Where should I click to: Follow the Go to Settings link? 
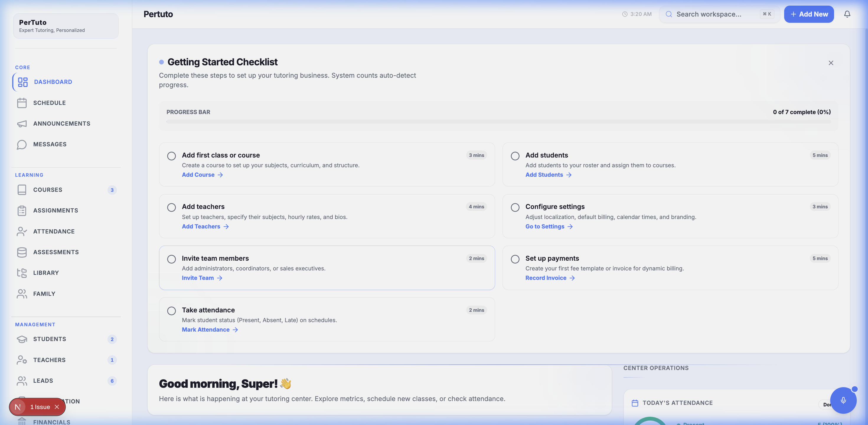click(549, 227)
